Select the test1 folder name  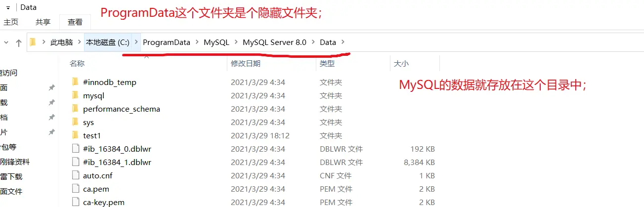92,135
